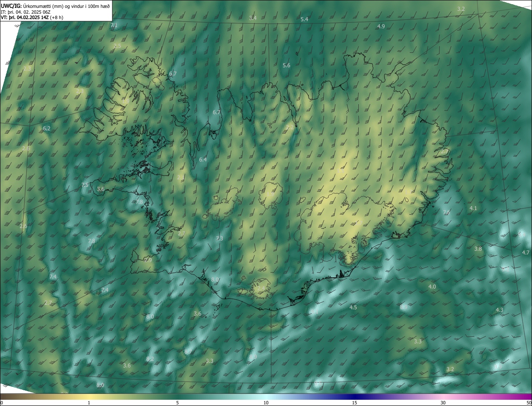Screen dimensions: 532x406
Task: Pick the 2.5 value label
Action: 117,46
